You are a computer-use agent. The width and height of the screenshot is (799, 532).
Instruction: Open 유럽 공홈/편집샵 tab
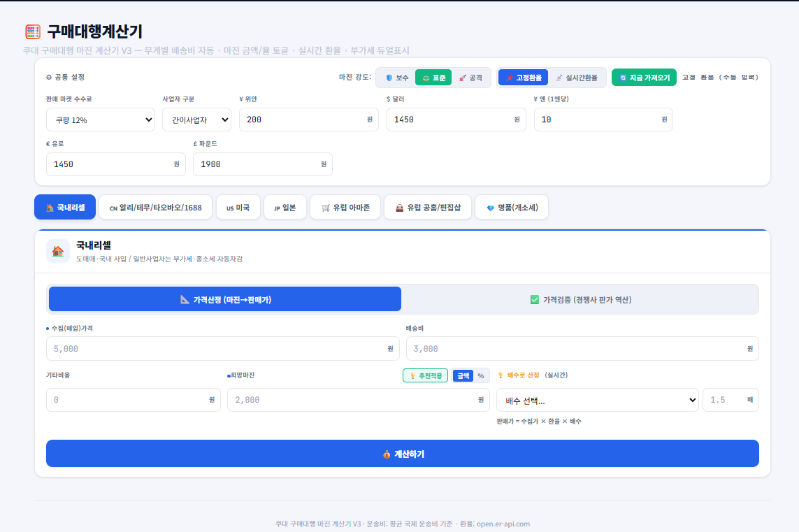(x=428, y=207)
